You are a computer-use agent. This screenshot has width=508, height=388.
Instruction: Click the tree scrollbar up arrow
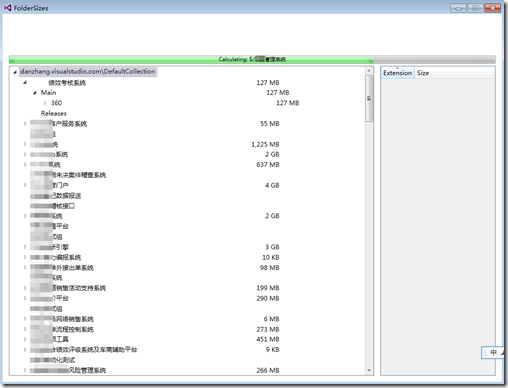point(369,71)
